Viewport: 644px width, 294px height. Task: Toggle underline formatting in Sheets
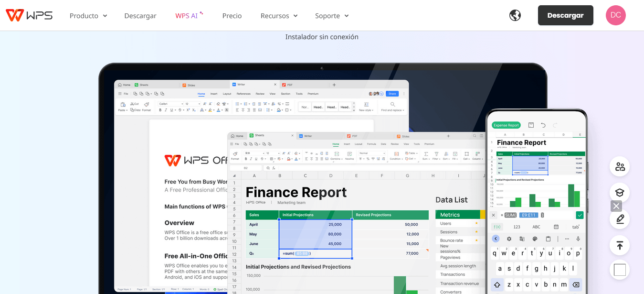point(255,158)
